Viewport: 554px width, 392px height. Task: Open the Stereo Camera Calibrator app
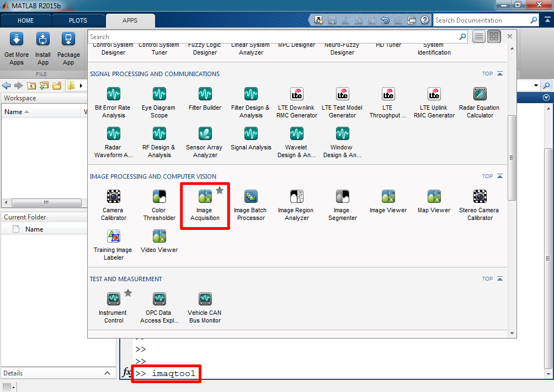480,205
